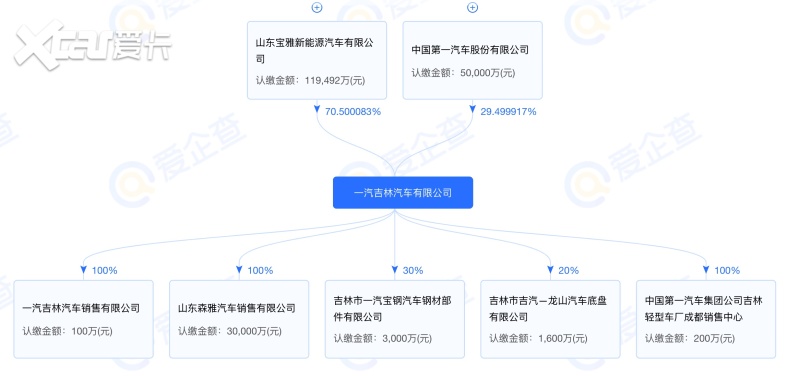Open the 中国第一汽车股份有限公司 shareholder card

[x=472, y=60]
